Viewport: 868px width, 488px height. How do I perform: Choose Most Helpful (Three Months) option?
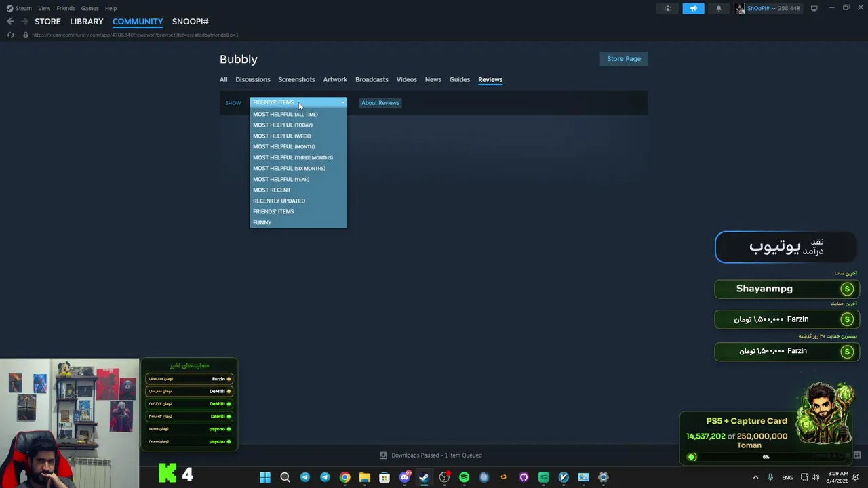298,157
